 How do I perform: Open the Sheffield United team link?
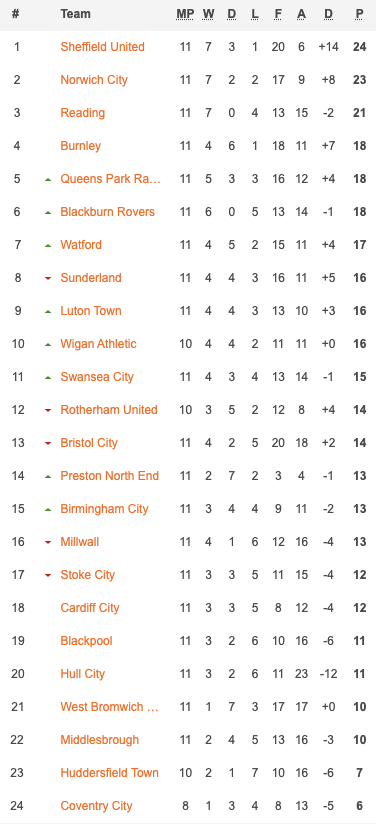102,47
